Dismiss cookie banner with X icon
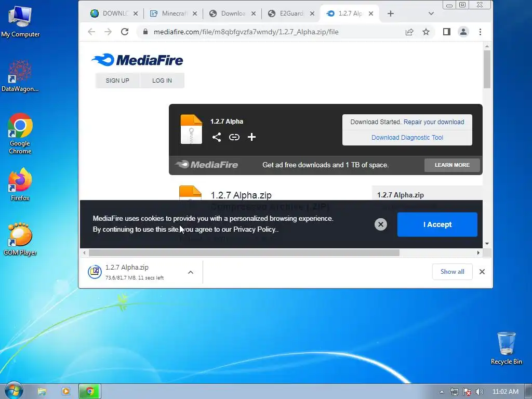Screen dimensions: 532x399 coord(381,224)
